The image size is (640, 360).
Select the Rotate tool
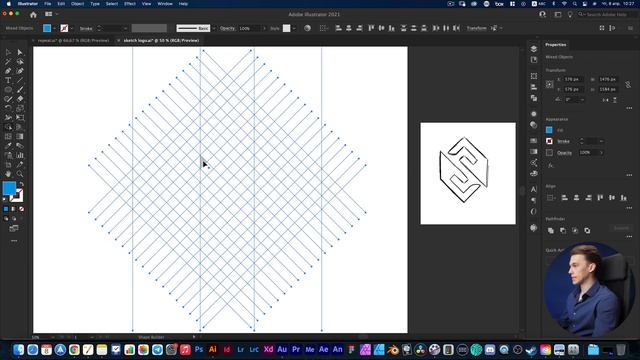[8, 108]
